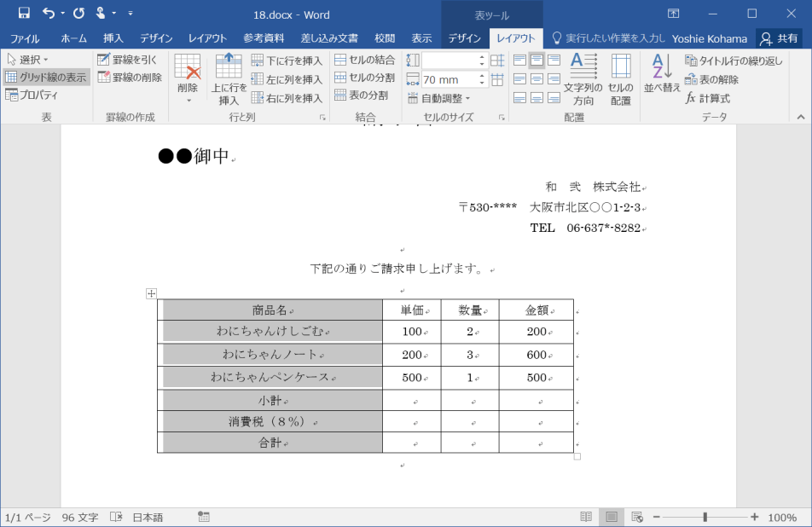
Task: Switch to the 校閲 tab
Action: click(x=385, y=38)
